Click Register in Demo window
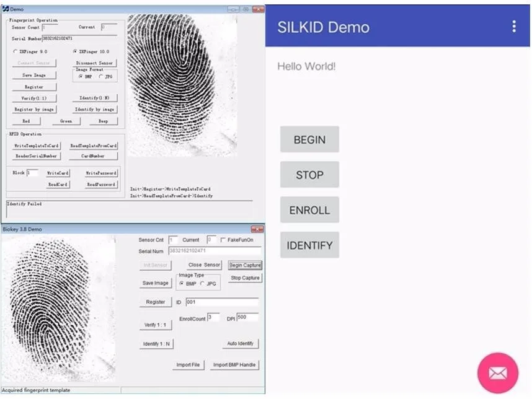Viewport: 532px width, 399px height. (x=34, y=87)
